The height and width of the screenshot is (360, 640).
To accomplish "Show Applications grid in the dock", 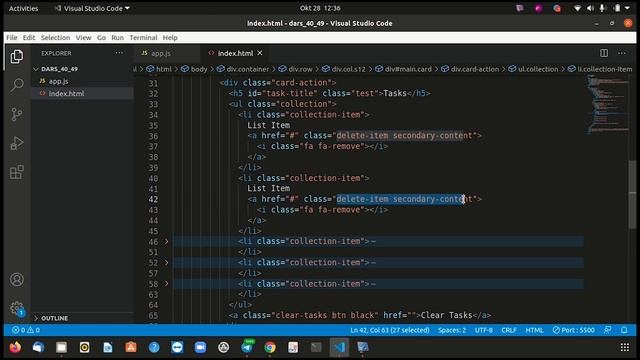I will (624, 347).
